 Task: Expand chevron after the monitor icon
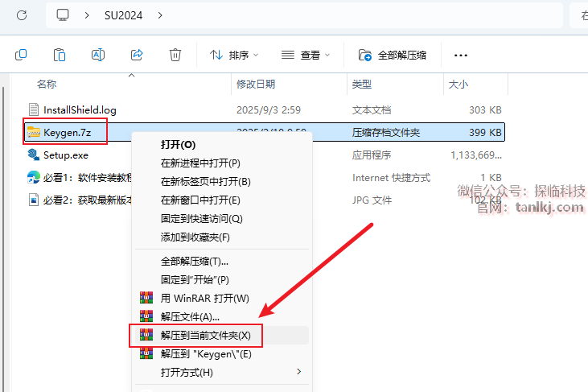point(87,15)
